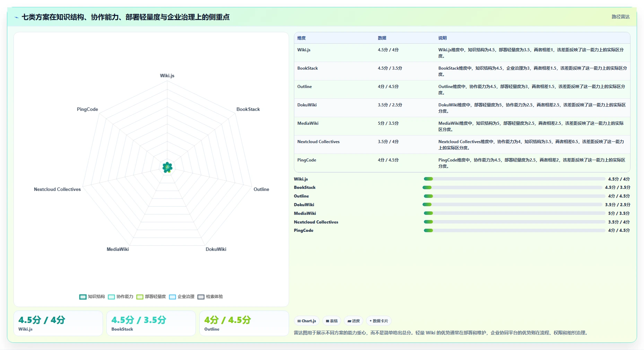
Task: Click the DokuWiki description in table
Action: coord(532,108)
